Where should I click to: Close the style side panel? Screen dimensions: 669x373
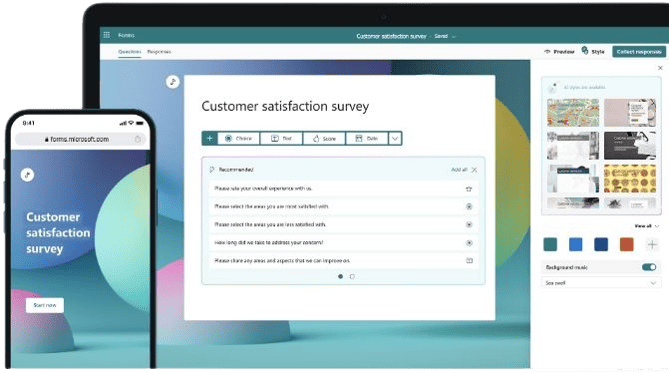(x=660, y=68)
